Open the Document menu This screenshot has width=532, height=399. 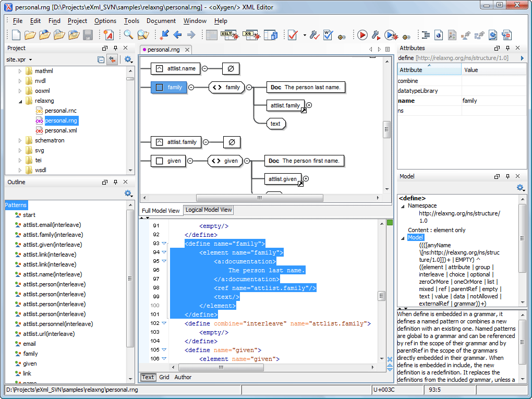click(161, 21)
